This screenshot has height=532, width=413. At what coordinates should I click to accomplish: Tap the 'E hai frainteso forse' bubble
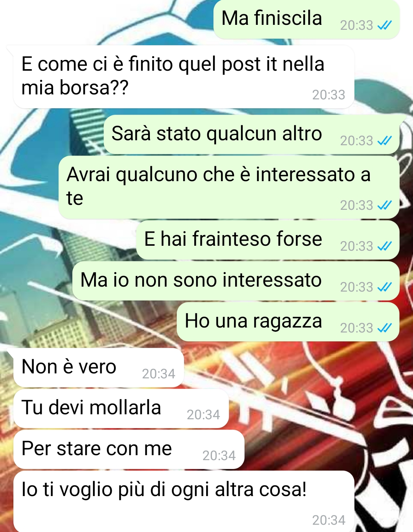tap(268, 240)
